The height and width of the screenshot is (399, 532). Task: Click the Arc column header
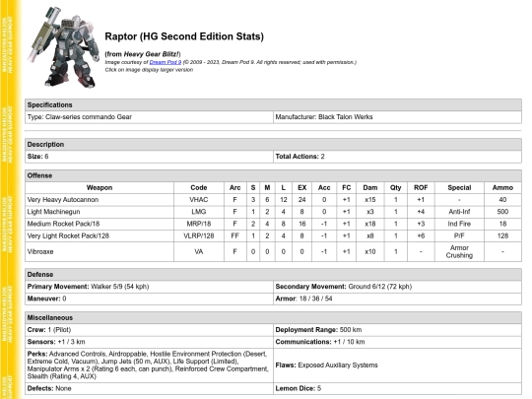tap(235, 187)
